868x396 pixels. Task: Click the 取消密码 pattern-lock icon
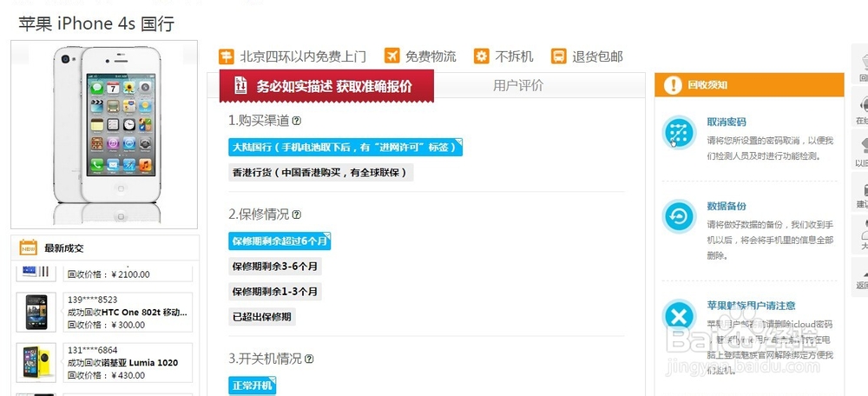(679, 133)
